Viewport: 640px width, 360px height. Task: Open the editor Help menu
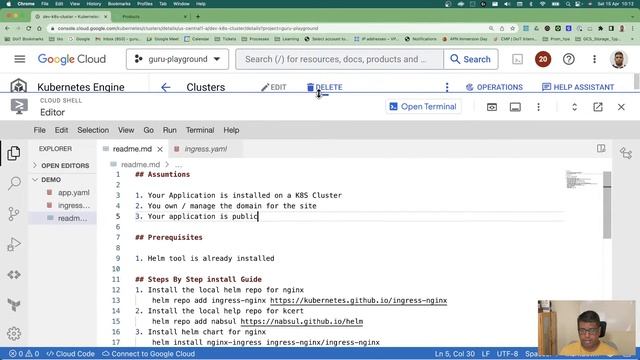tap(231, 130)
